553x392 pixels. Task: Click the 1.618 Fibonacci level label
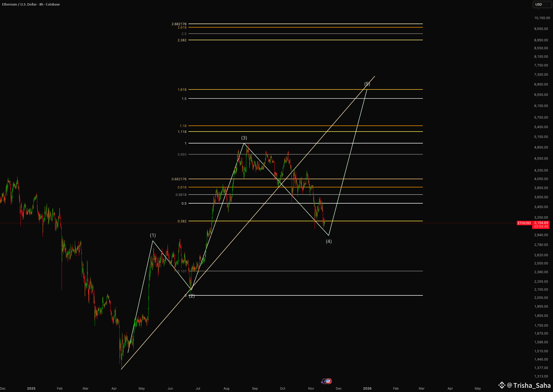[x=182, y=89]
